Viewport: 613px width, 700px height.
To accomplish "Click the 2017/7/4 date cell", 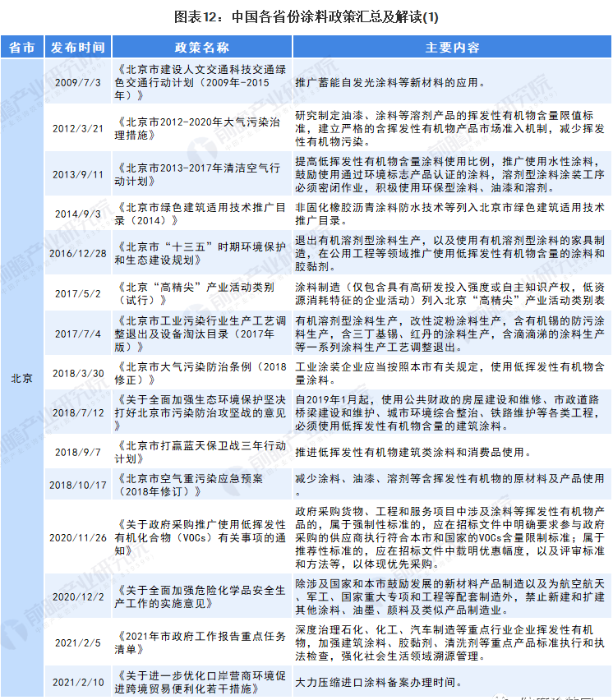I will click(78, 334).
